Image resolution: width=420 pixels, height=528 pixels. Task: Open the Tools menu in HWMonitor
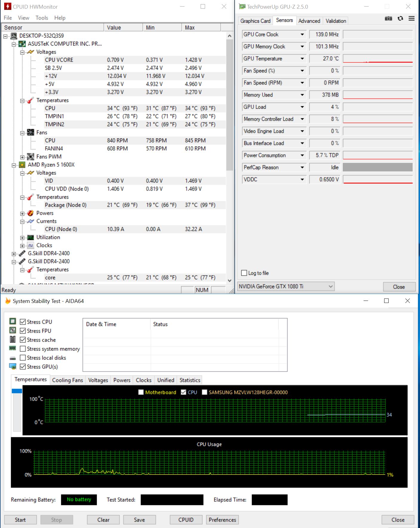point(42,18)
